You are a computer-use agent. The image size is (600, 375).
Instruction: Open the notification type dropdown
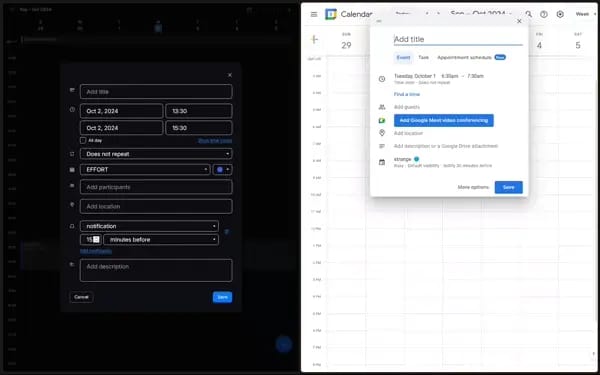(x=149, y=226)
